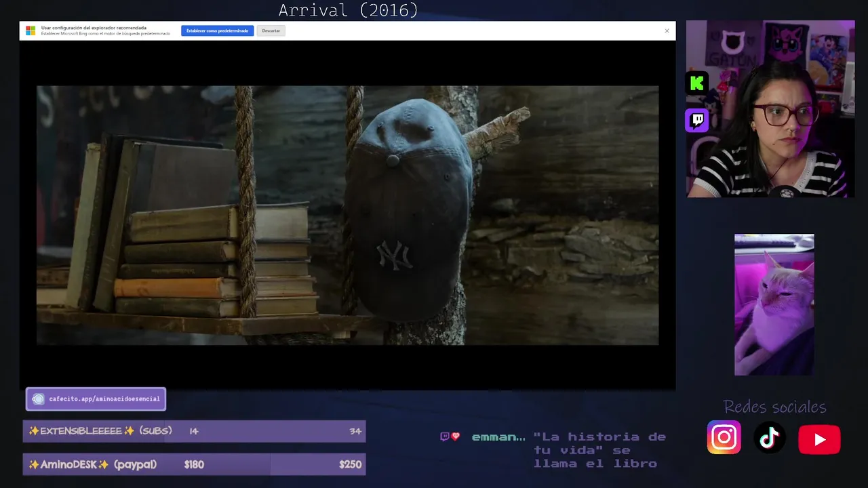Click the heart badge beside chat username

point(456,437)
